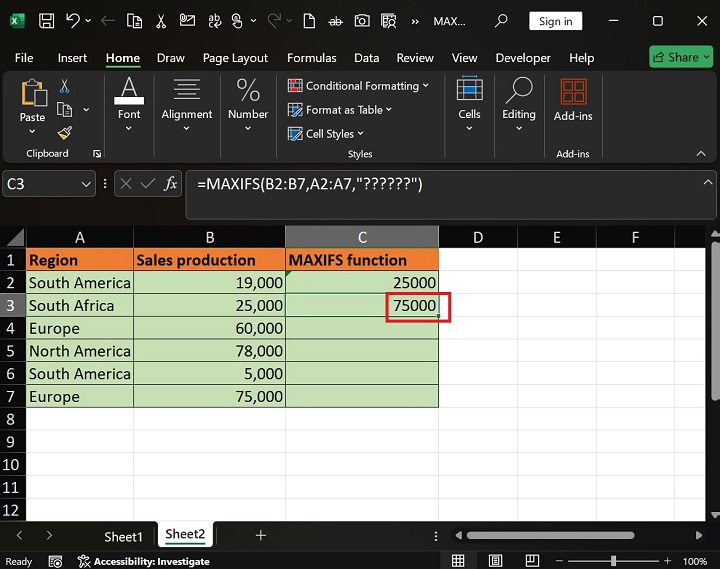Click the green Share button
The width and height of the screenshot is (720, 569).
coord(680,57)
